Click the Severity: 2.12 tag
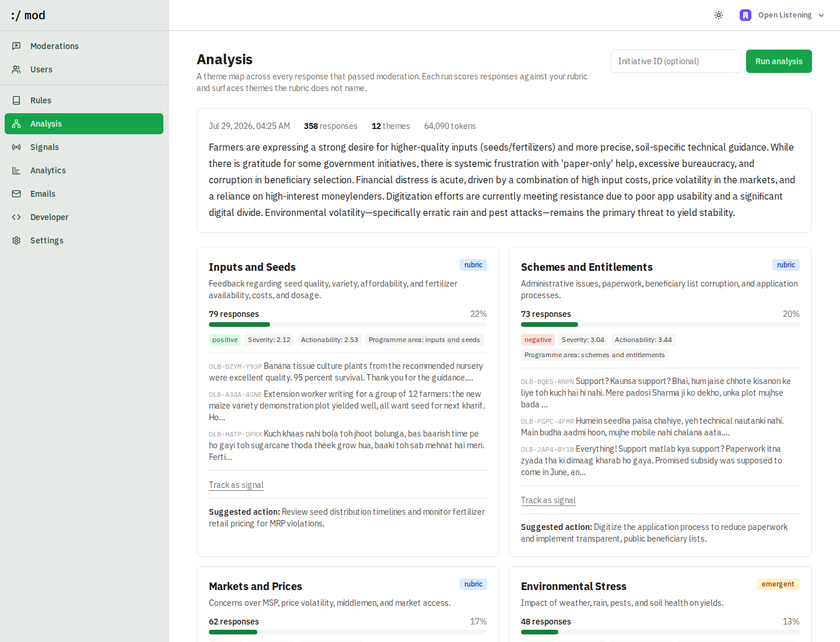Screen dimensions: 840x642 click(x=269, y=340)
